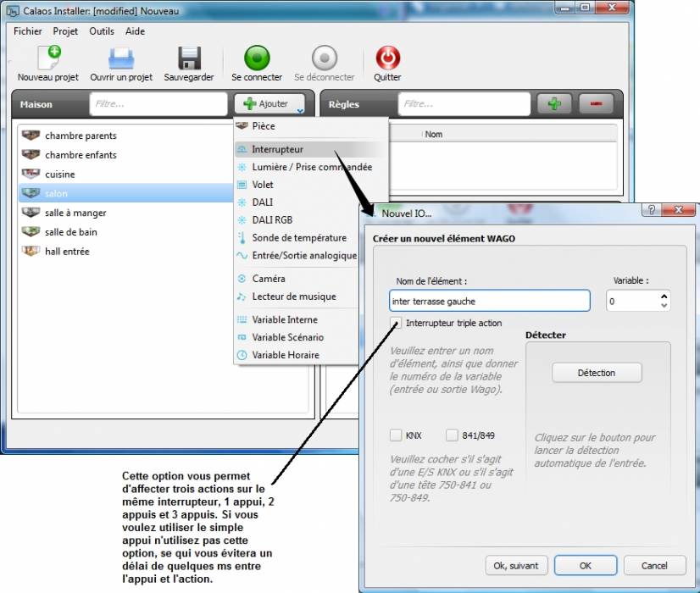700x593 pixels.
Task: Click the Détection button
Action: click(597, 373)
